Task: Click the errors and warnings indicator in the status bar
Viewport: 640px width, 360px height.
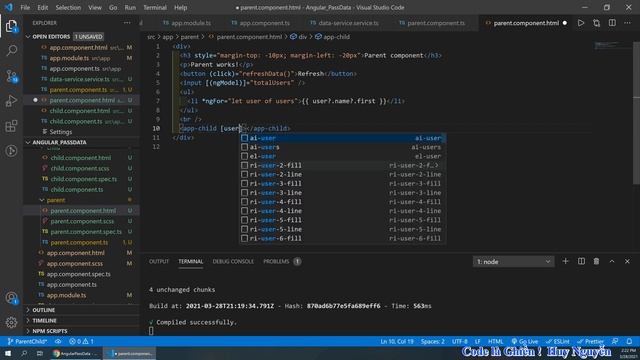Action: (x=81, y=341)
